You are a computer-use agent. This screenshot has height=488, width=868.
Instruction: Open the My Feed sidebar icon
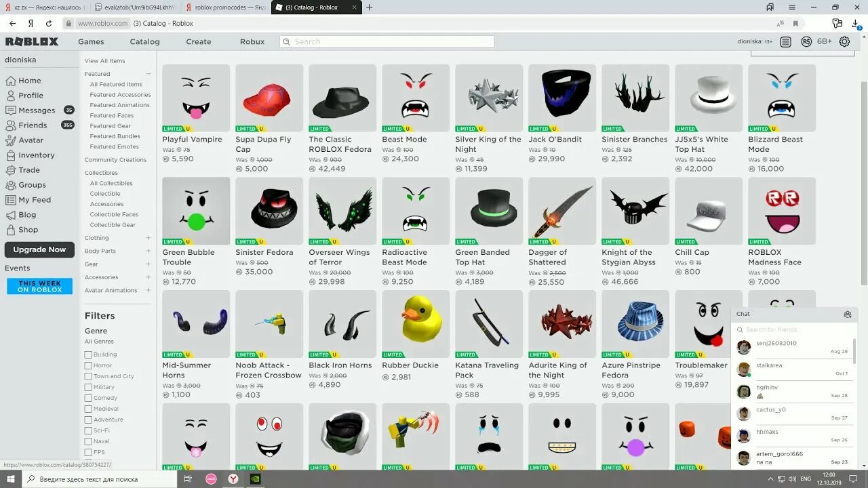point(10,200)
